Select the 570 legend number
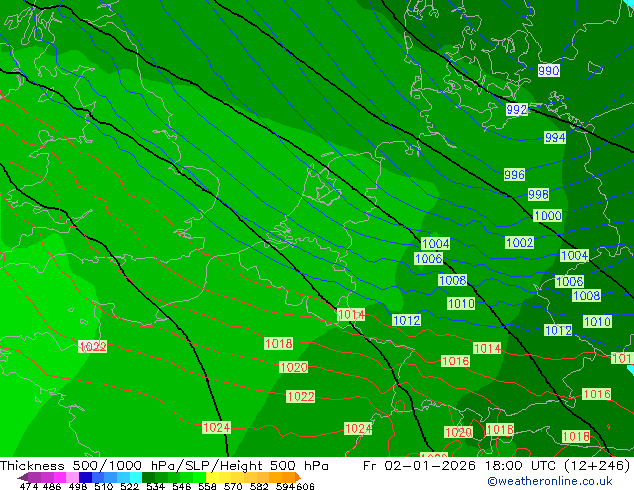 pos(233,486)
